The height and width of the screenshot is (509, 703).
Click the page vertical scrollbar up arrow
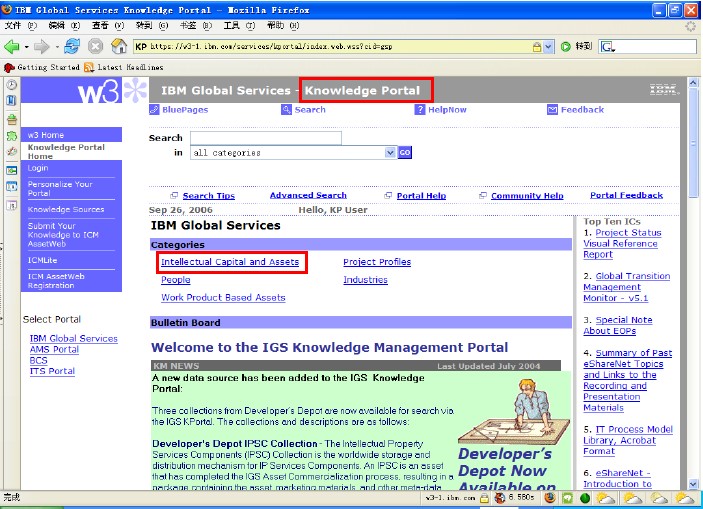click(x=693, y=83)
